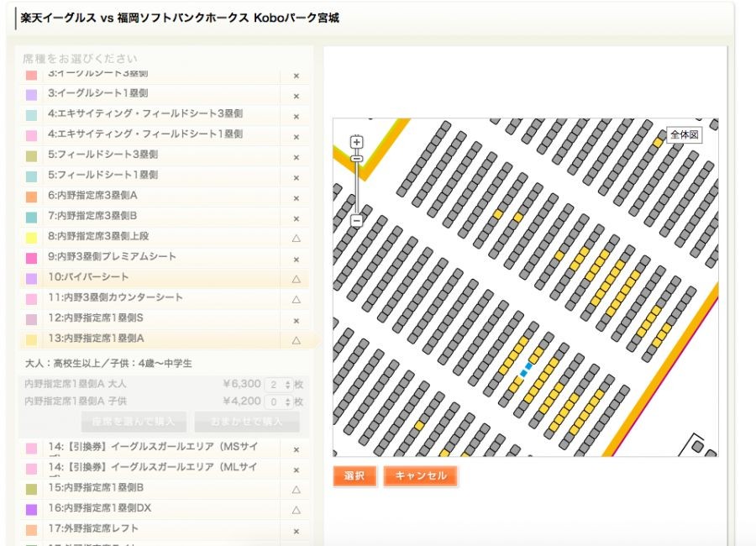Screen dimensions: 756x546
Task: Select 5:フィールドシート3塁側 seat type
Action: 165,155
